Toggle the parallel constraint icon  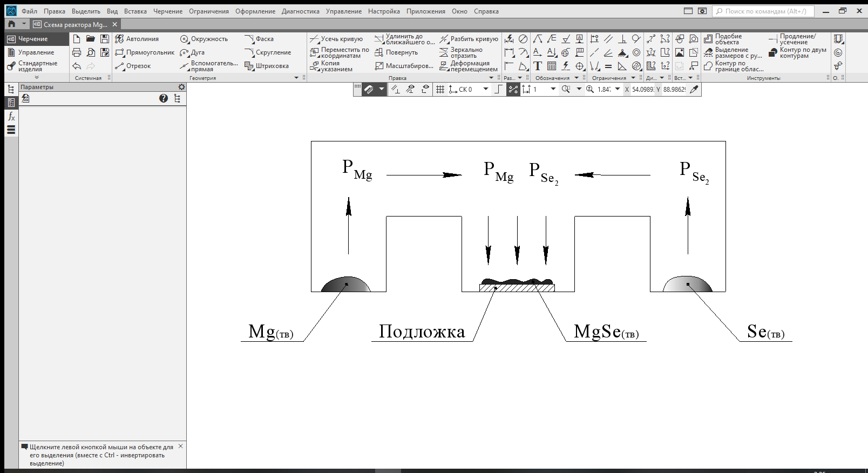608,39
